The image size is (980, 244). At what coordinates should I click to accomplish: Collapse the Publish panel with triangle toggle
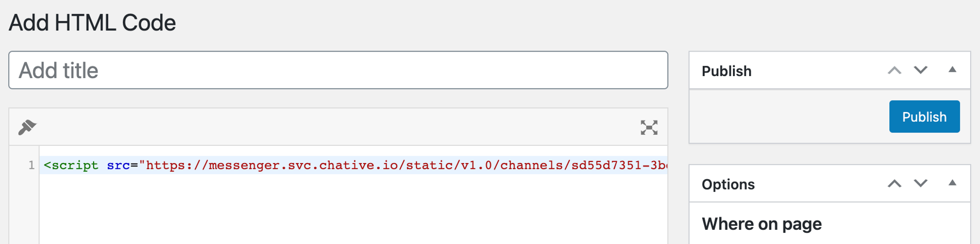[952, 70]
